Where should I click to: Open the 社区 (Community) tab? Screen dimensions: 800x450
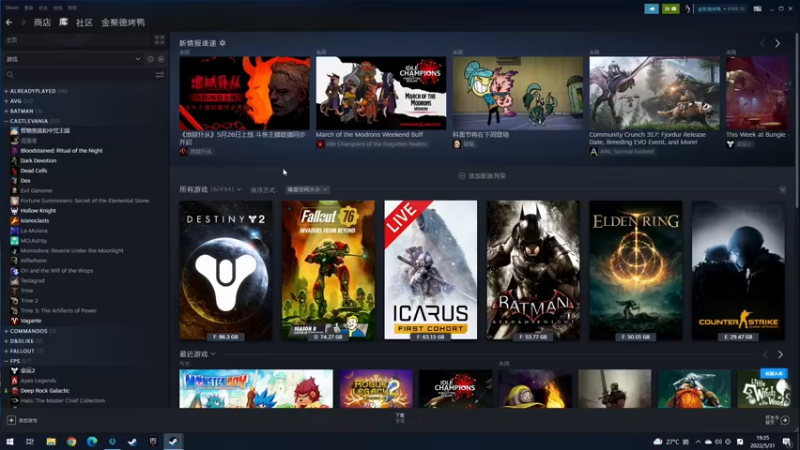84,22
